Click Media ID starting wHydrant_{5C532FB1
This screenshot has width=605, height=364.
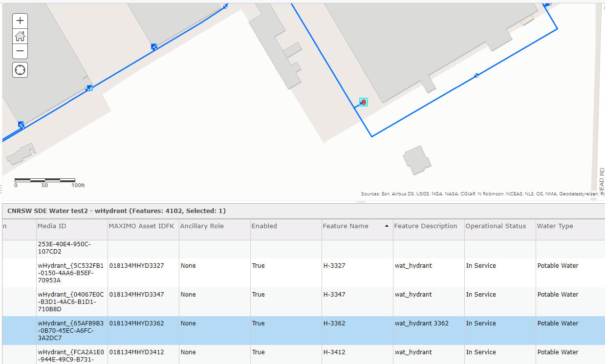[71, 273]
